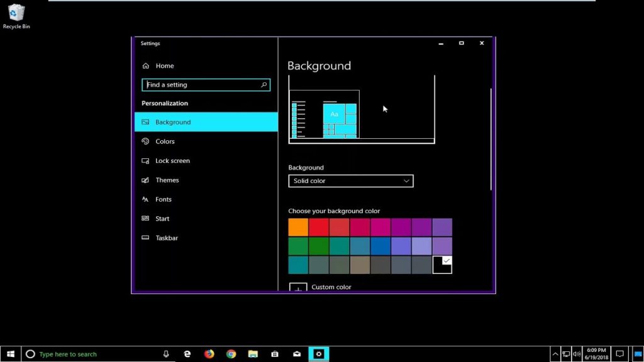Click the search magnifier in Find a setting
Screen dimensions: 644x362
(x=264, y=85)
